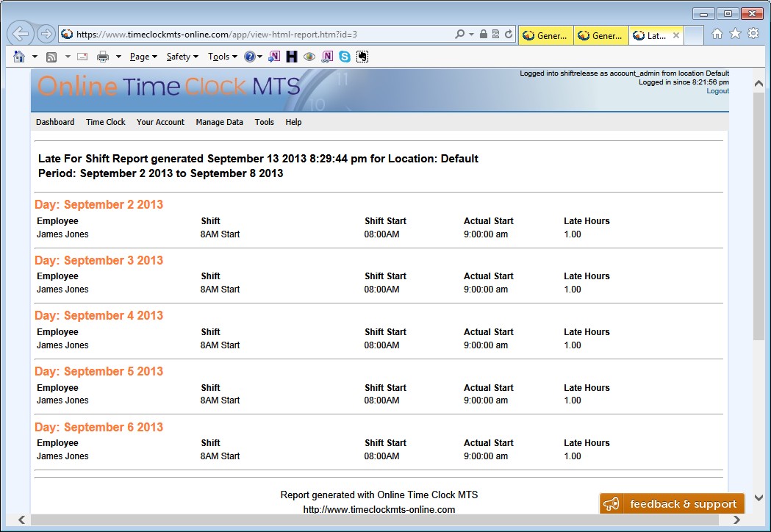Open the Time Clock menu
The width and height of the screenshot is (771, 532).
pyautogui.click(x=106, y=122)
